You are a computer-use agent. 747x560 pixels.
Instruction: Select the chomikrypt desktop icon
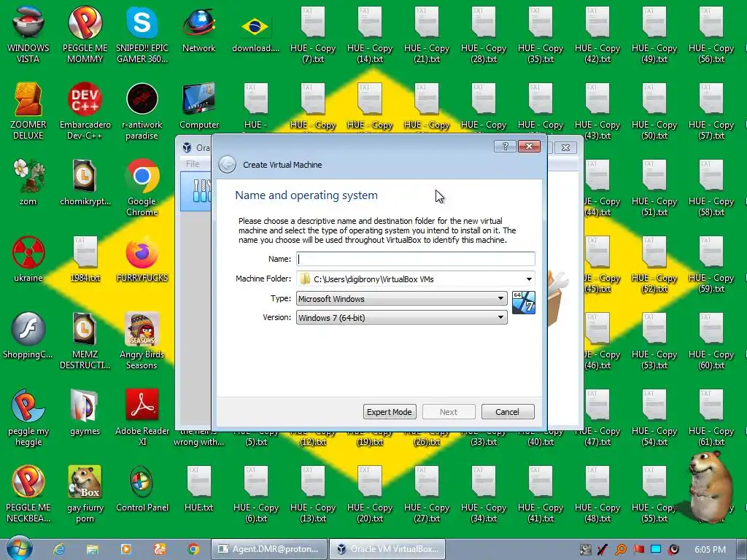pos(85,182)
